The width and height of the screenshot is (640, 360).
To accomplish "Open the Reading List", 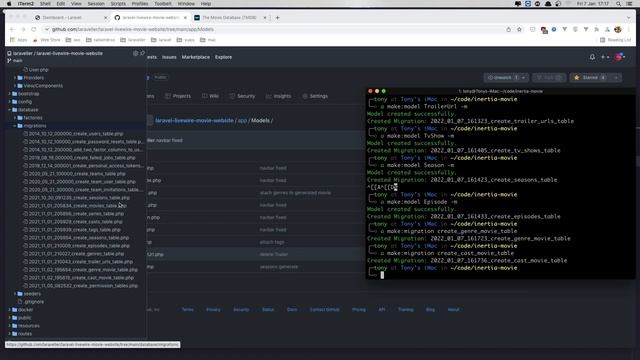I will [616, 40].
